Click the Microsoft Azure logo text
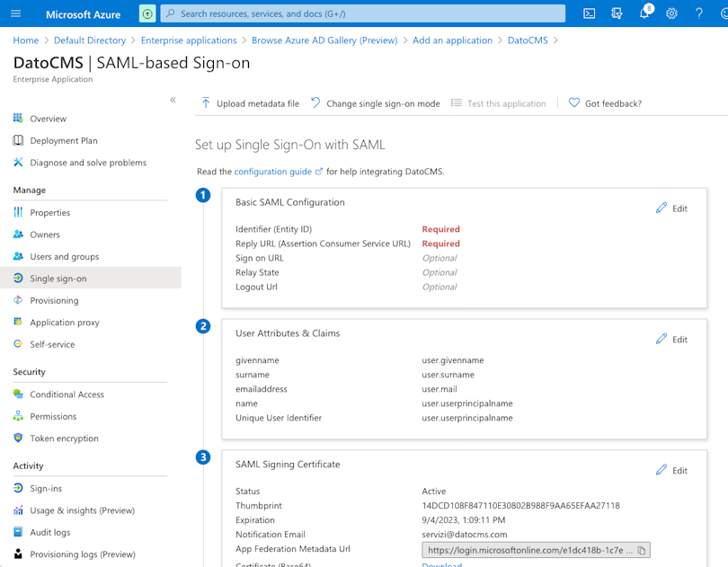Screen dimensions: 728x567 point(83,14)
